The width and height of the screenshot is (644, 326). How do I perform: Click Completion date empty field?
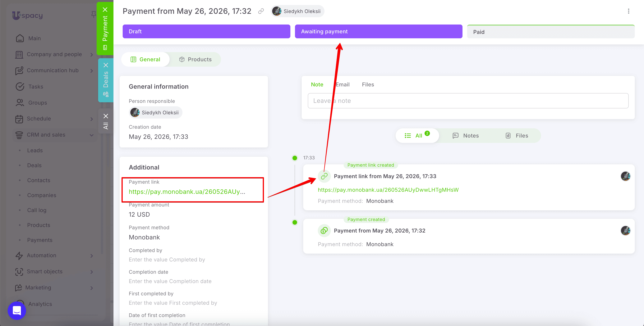click(170, 282)
